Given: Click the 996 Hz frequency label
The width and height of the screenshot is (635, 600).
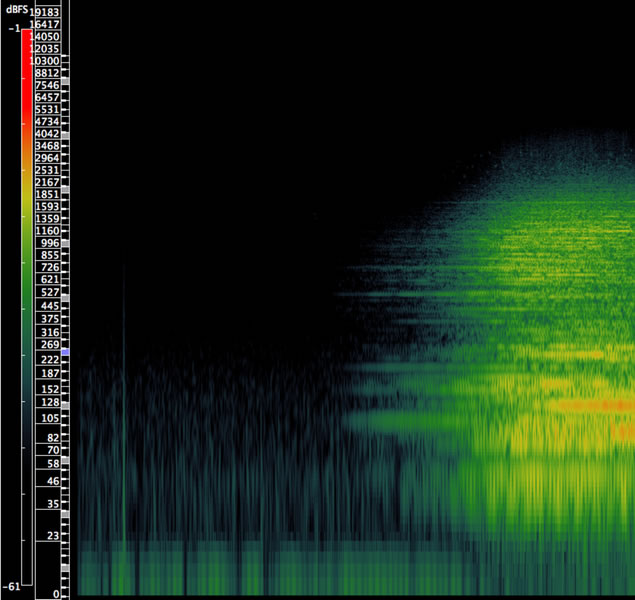Looking at the screenshot, I should [x=49, y=243].
